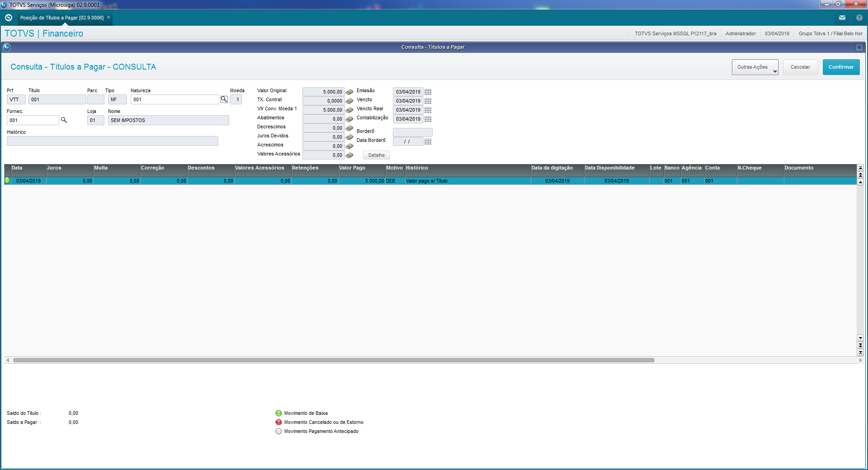Open the Detalhe button
The height and width of the screenshot is (470, 868).
(376, 155)
